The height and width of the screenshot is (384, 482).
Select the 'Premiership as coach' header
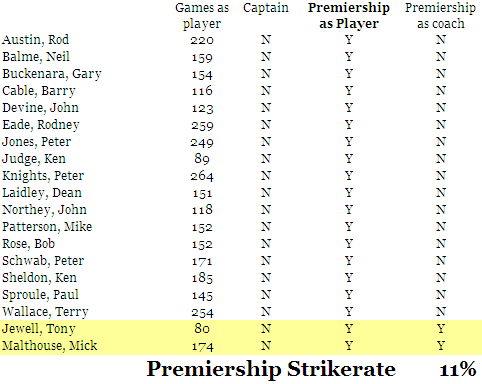point(440,16)
